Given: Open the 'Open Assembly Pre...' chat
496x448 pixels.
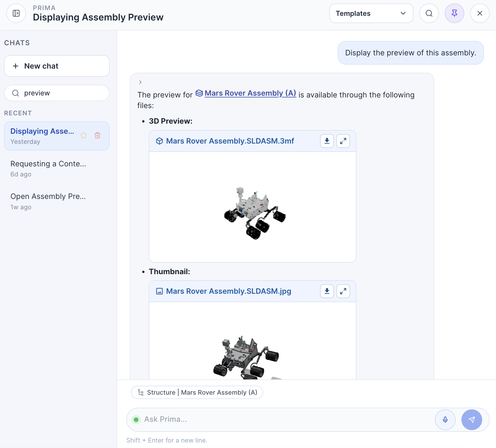Looking at the screenshot, I should (x=48, y=201).
